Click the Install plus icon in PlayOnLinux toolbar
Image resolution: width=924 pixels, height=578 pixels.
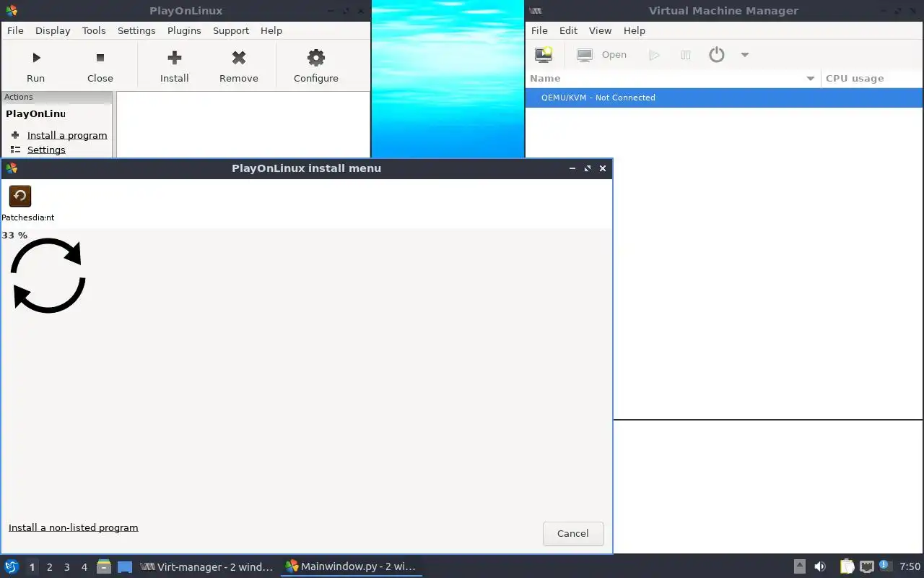coord(174,58)
